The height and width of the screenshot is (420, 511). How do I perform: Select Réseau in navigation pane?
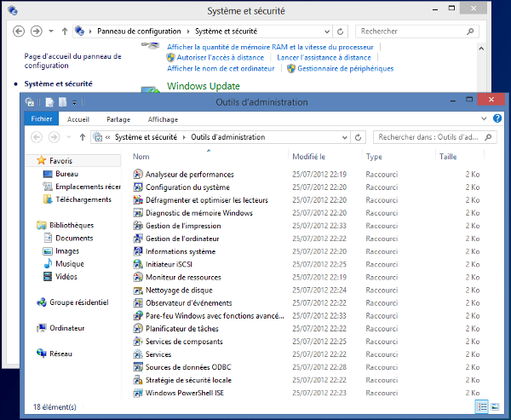[60, 354]
